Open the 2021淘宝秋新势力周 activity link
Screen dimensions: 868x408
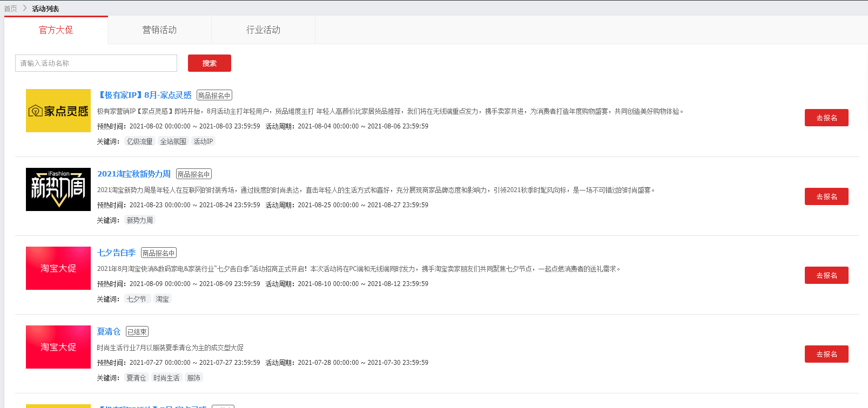pos(134,174)
